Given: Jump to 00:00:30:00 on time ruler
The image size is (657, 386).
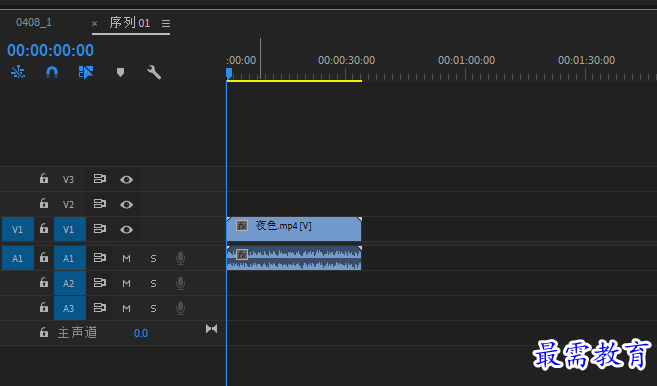Looking at the screenshot, I should click(x=346, y=60).
